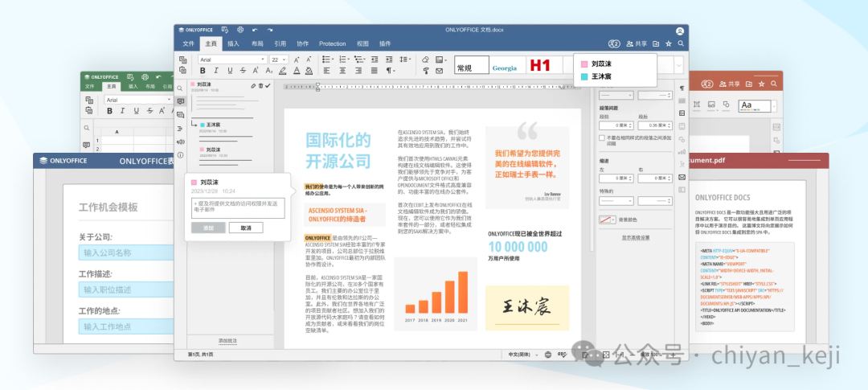Switch to the 插入 ribbon tab
This screenshot has width=868, height=390.
click(233, 43)
